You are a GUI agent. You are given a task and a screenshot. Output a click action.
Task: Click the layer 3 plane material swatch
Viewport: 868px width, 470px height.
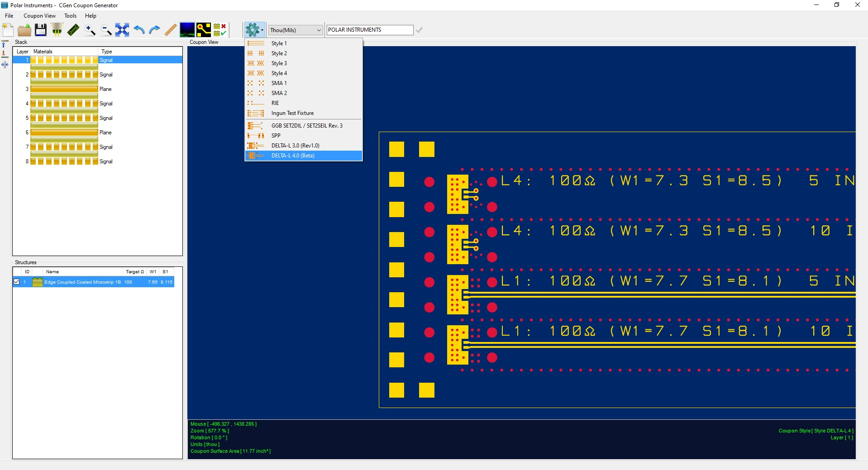[x=64, y=89]
